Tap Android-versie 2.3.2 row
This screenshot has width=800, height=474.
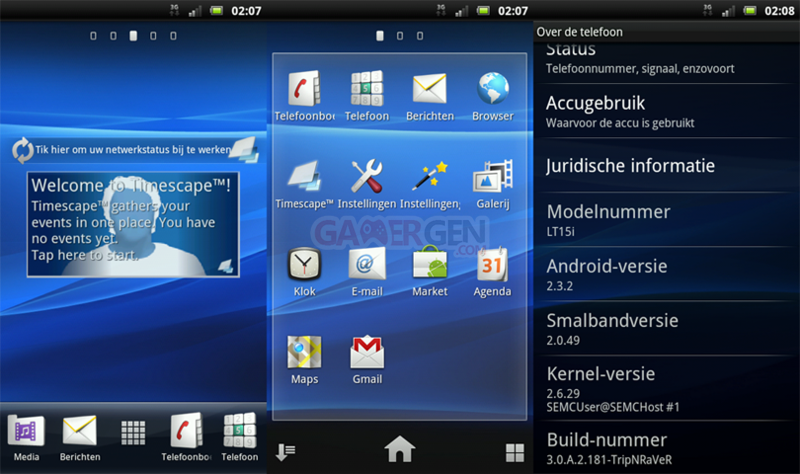[666, 275]
